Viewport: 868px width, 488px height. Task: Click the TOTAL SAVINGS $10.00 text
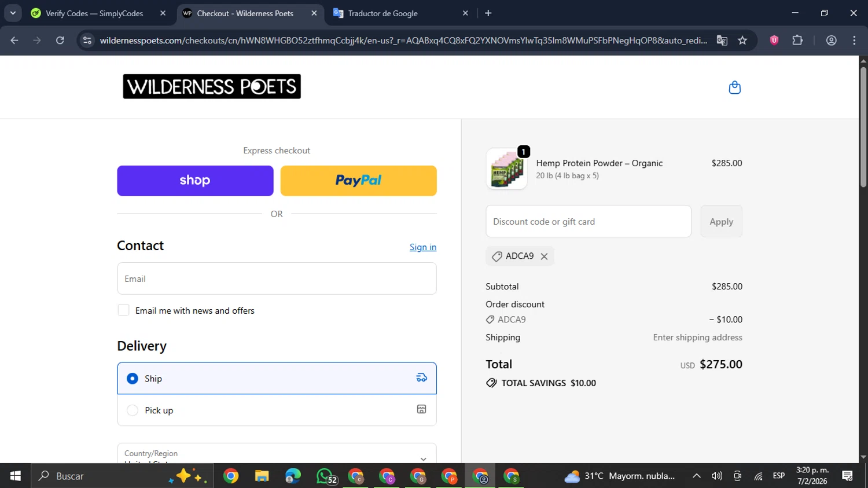point(549,383)
